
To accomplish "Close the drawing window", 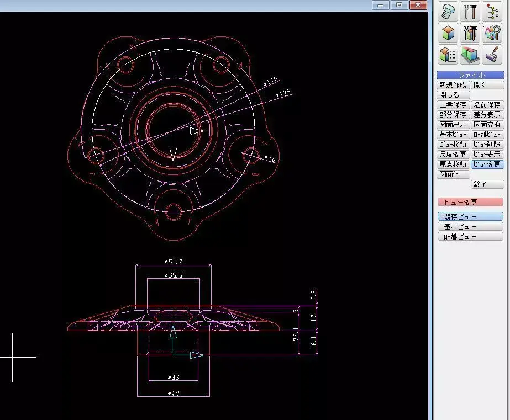I will [418, 5].
